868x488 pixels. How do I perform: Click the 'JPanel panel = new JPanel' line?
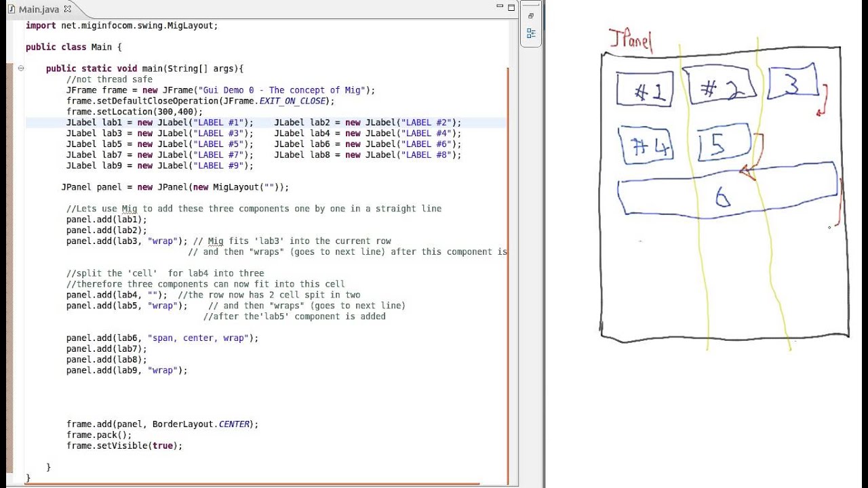(175, 187)
